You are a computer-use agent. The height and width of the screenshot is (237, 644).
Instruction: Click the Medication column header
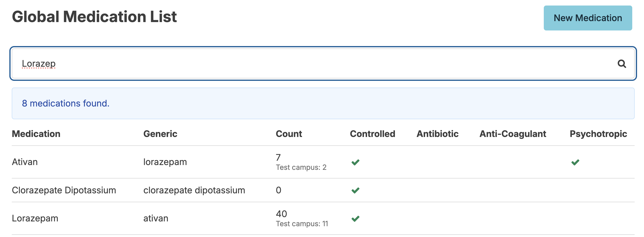click(36, 134)
